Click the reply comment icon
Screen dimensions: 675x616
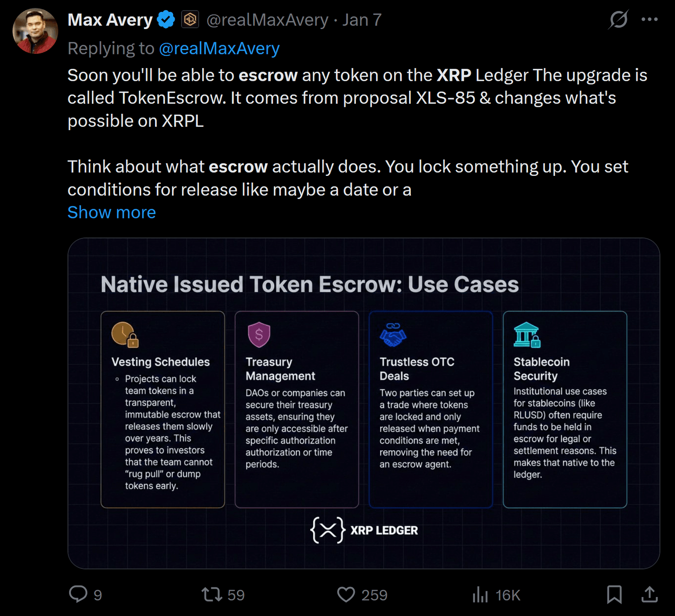click(x=78, y=594)
